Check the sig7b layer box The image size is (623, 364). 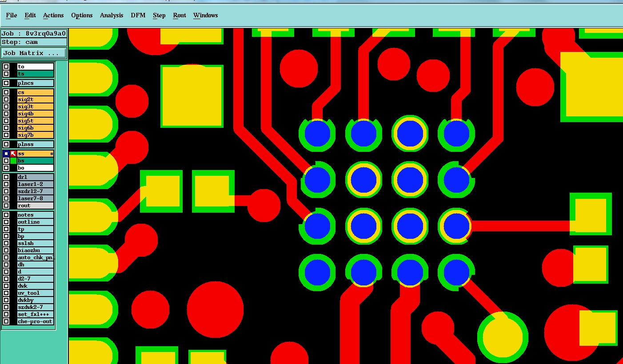6,135
